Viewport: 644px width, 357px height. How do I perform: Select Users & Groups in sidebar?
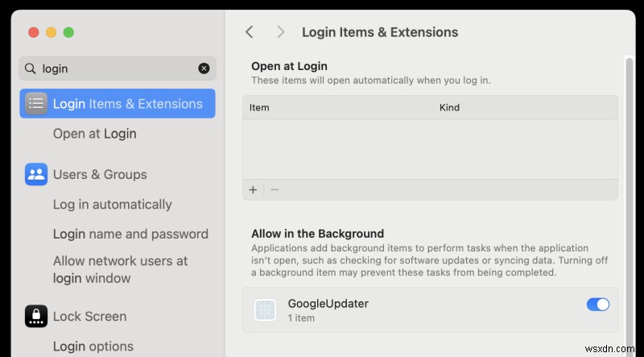tap(100, 174)
